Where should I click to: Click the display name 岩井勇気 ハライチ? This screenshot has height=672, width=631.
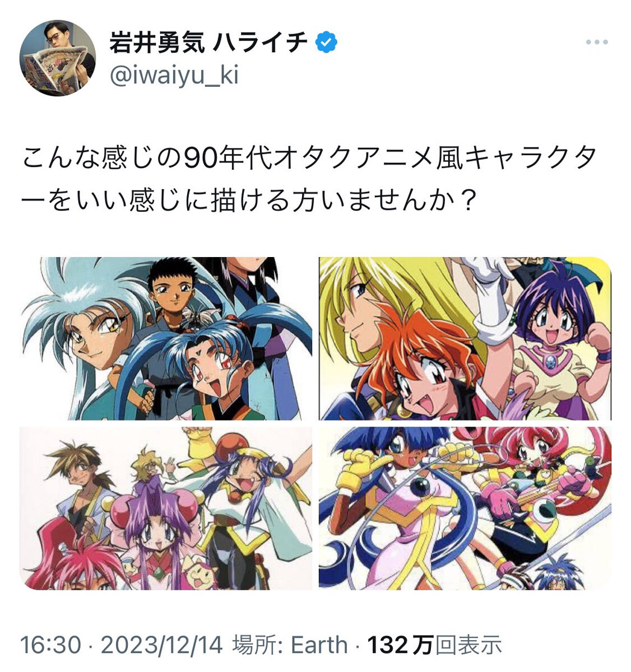(x=208, y=43)
